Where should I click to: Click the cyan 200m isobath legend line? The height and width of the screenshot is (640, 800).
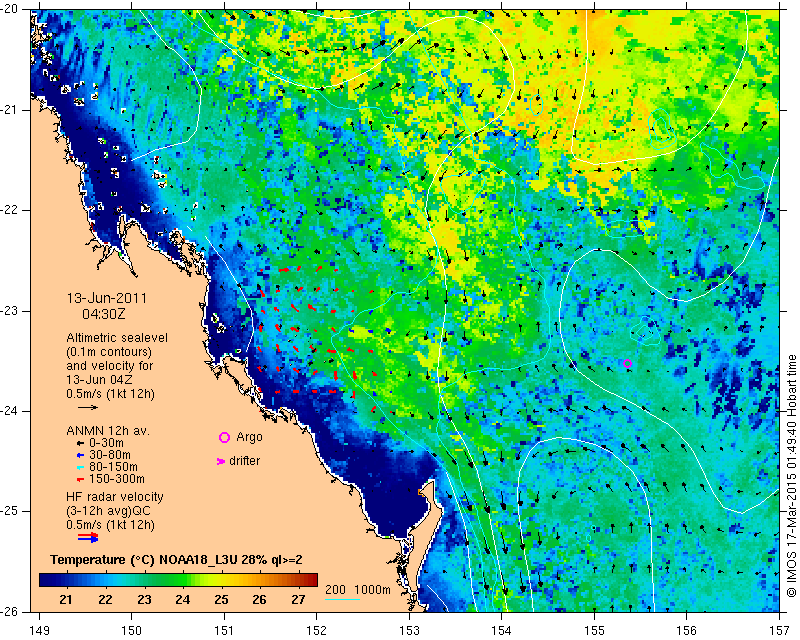342,599
